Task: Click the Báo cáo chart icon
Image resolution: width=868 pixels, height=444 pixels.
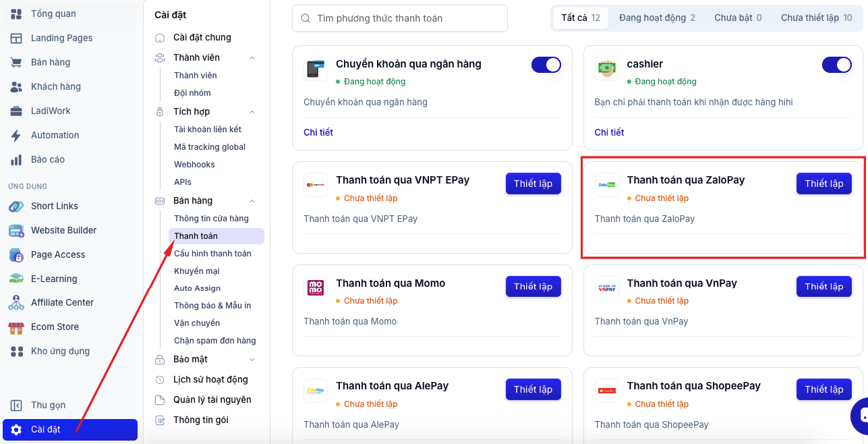Action: [16, 159]
